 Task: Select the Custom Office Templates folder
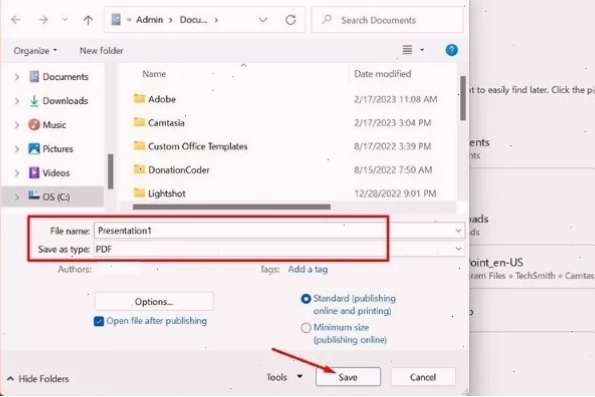(198, 146)
